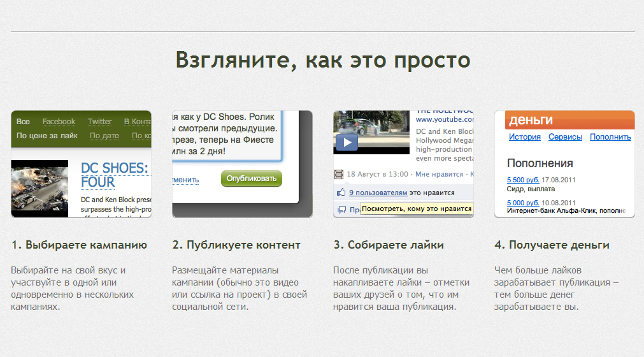
Task: Open the История link
Action: pos(524,137)
